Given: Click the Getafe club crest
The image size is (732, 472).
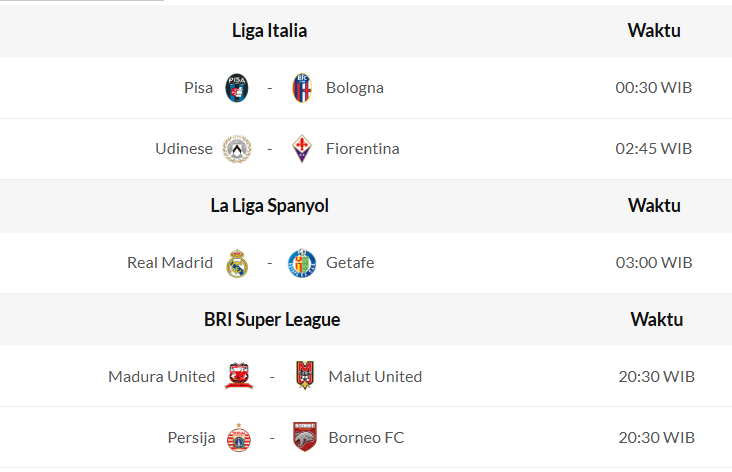Looking at the screenshot, I should click(302, 263).
